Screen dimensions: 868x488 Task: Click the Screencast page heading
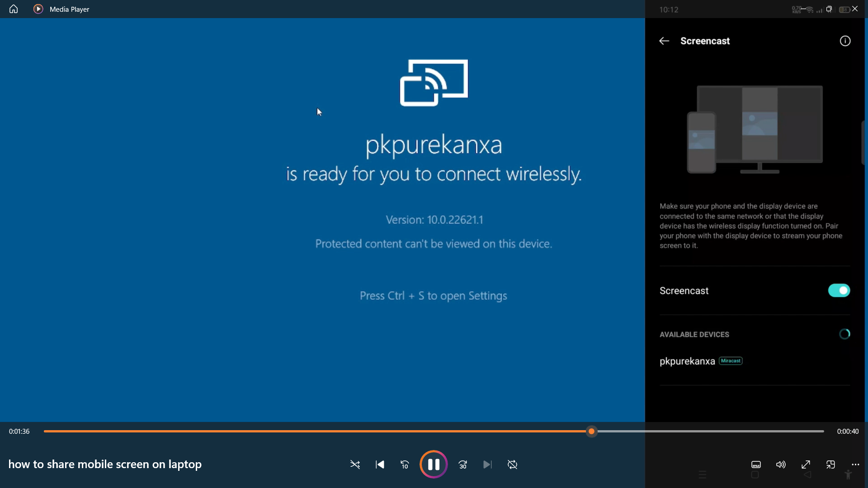tap(705, 41)
